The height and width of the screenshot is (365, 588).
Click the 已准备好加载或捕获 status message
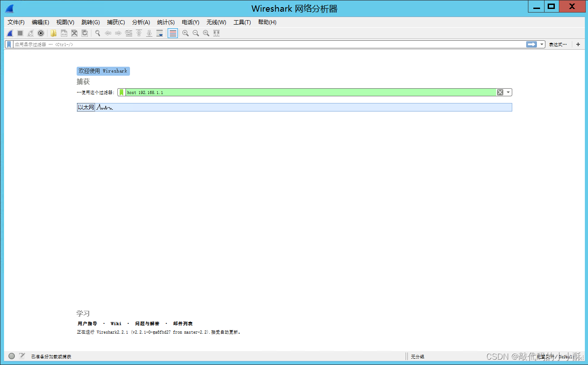click(x=51, y=356)
